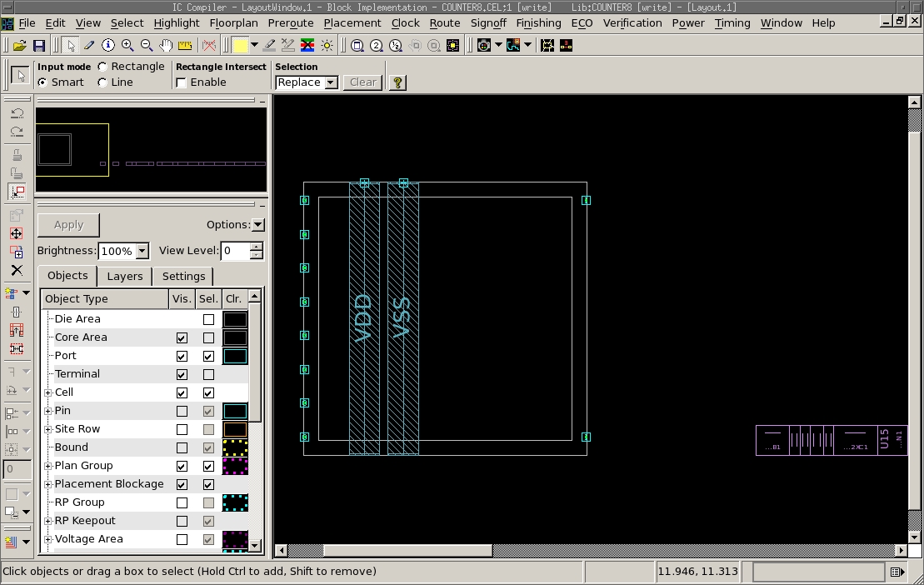Open the Floorplan menu

[x=233, y=22]
